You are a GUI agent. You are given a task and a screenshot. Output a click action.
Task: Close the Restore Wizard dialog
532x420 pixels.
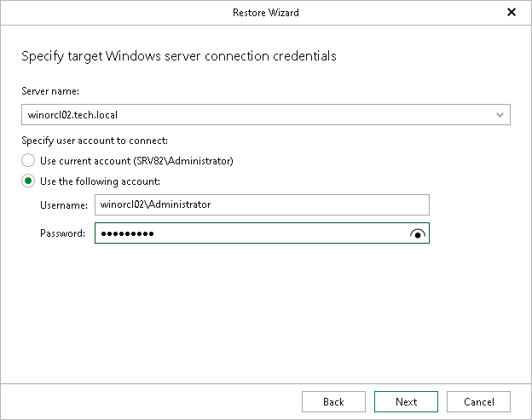(x=512, y=12)
